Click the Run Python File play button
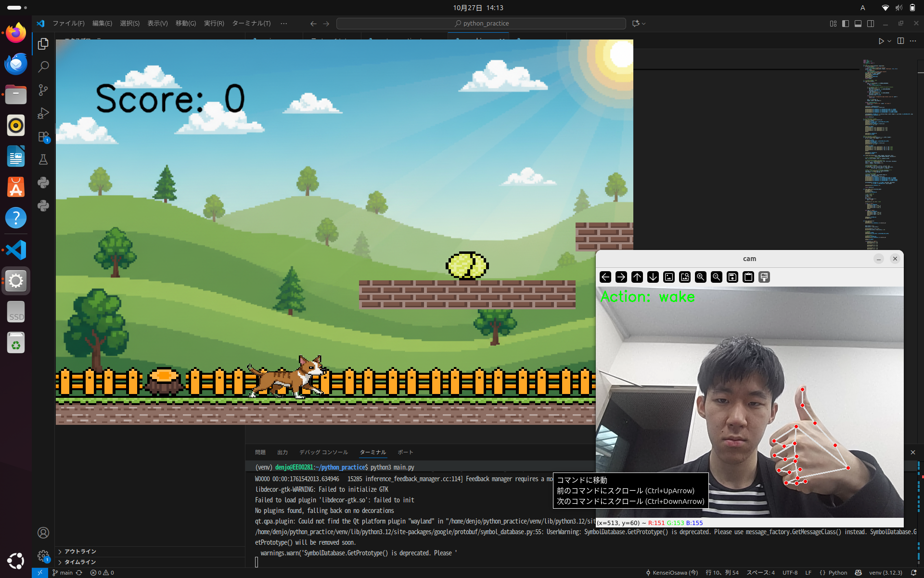Image resolution: width=924 pixels, height=578 pixels. pyautogui.click(x=881, y=41)
